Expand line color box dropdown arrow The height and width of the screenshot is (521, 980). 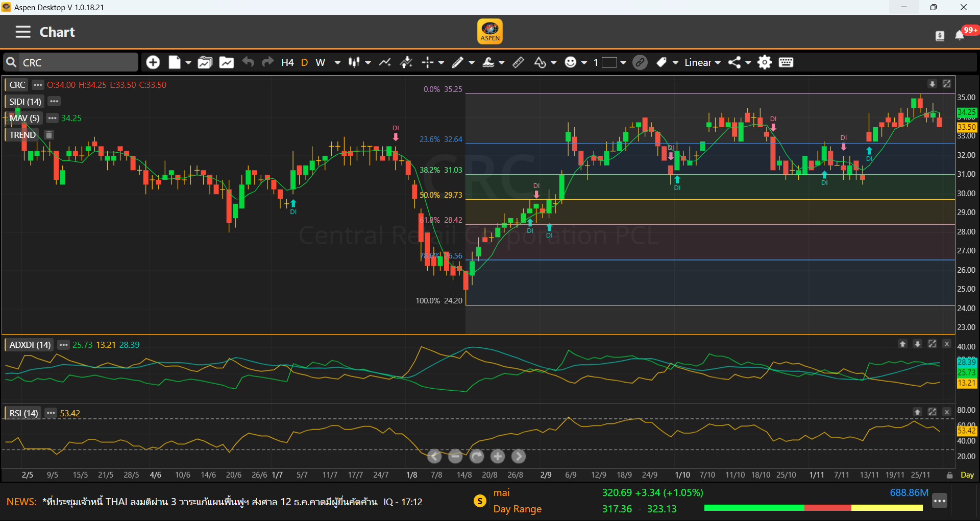point(623,62)
